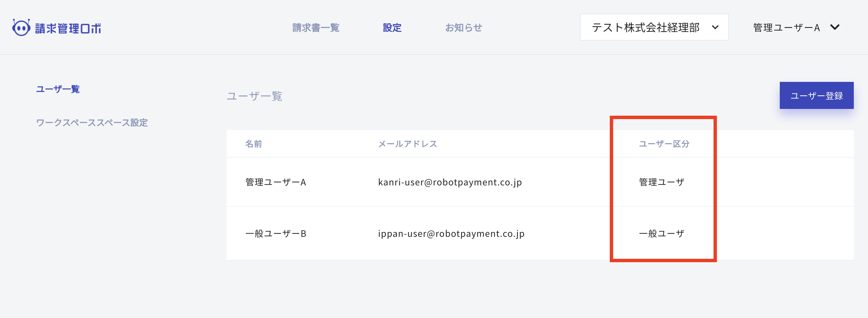Click the ippan-user@robotpayment.co.jp email
868x318 pixels.
pyautogui.click(x=451, y=234)
